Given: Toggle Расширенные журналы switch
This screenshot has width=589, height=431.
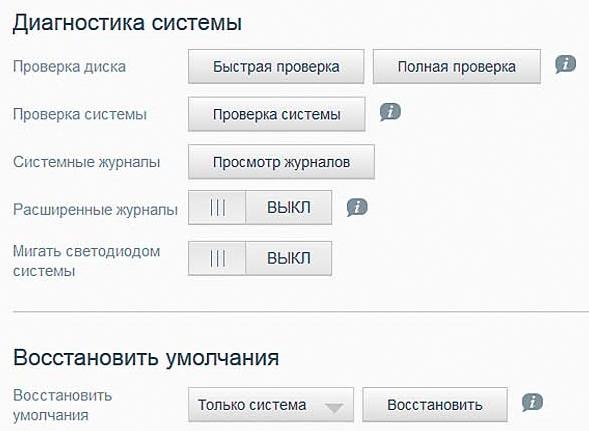Looking at the screenshot, I should point(260,207).
